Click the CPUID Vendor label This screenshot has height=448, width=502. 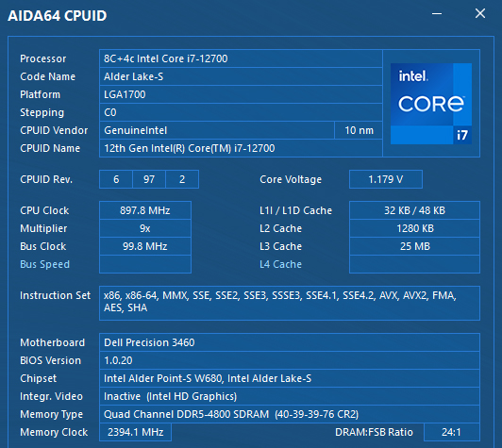[x=54, y=130]
